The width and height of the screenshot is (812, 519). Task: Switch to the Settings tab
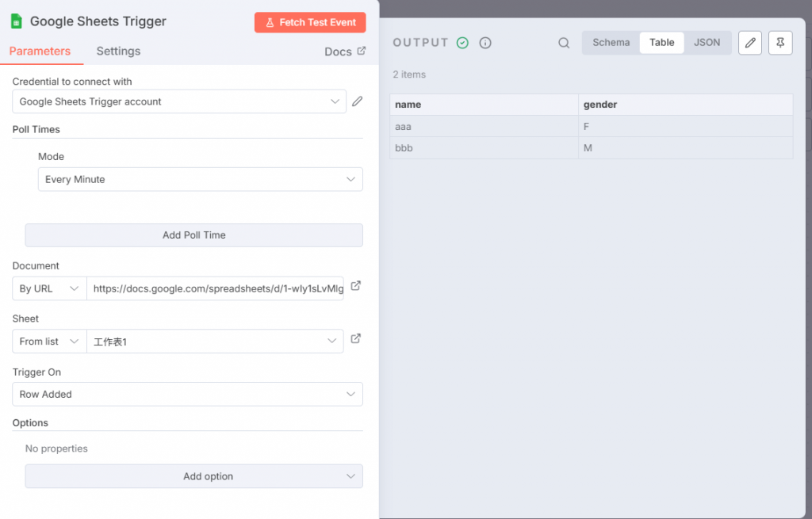coord(118,52)
